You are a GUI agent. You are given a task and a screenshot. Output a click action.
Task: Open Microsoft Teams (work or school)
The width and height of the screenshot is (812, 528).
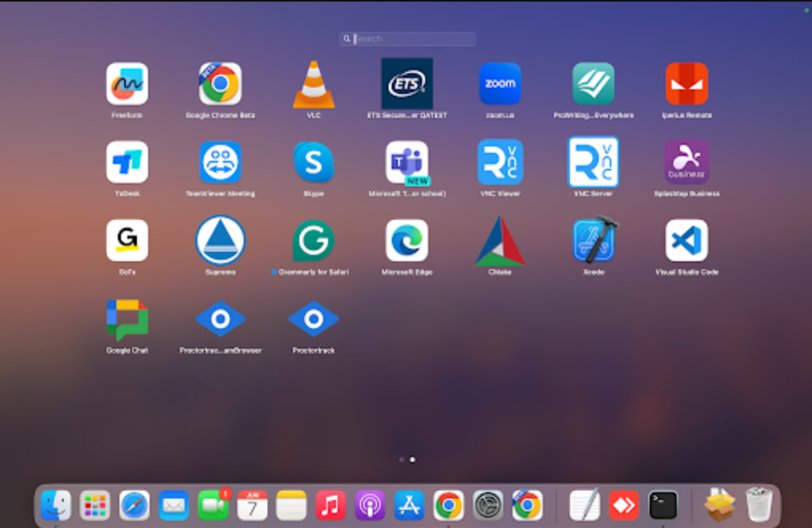pyautogui.click(x=407, y=162)
